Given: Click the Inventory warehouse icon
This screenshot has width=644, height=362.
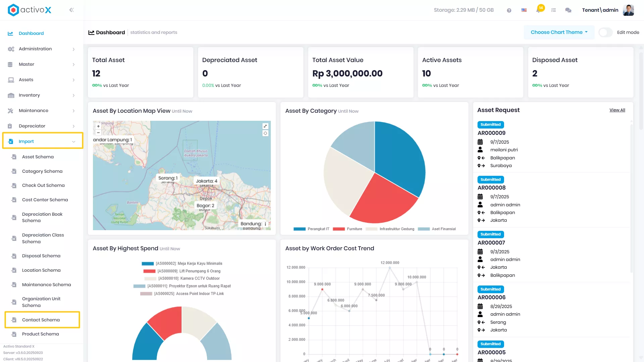Looking at the screenshot, I should click(11, 95).
